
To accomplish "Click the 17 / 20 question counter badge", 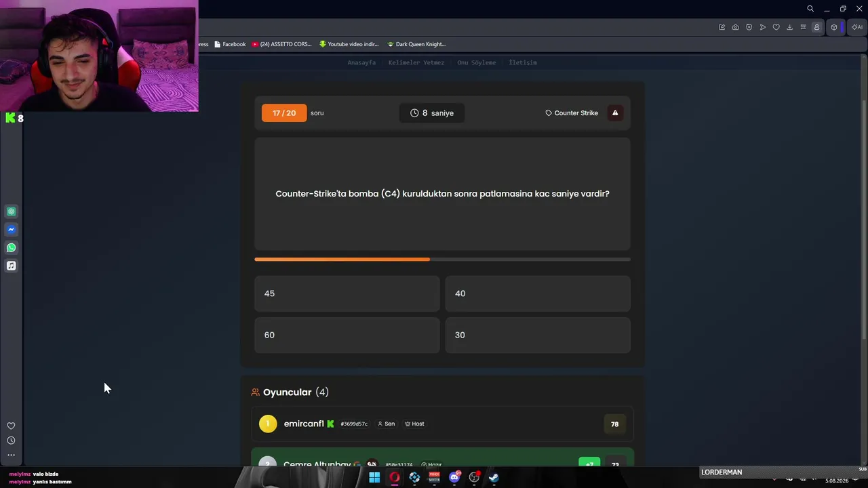I will point(284,113).
